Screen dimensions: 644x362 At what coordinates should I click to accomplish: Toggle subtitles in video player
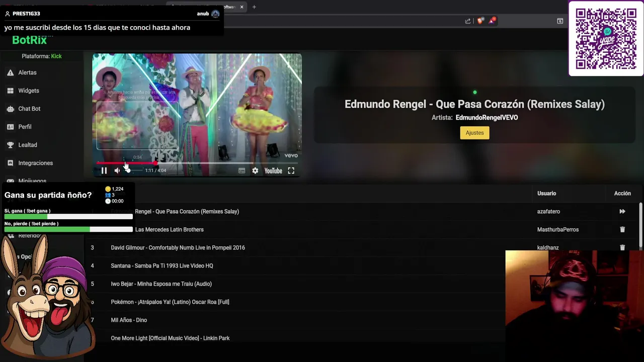coord(242,171)
